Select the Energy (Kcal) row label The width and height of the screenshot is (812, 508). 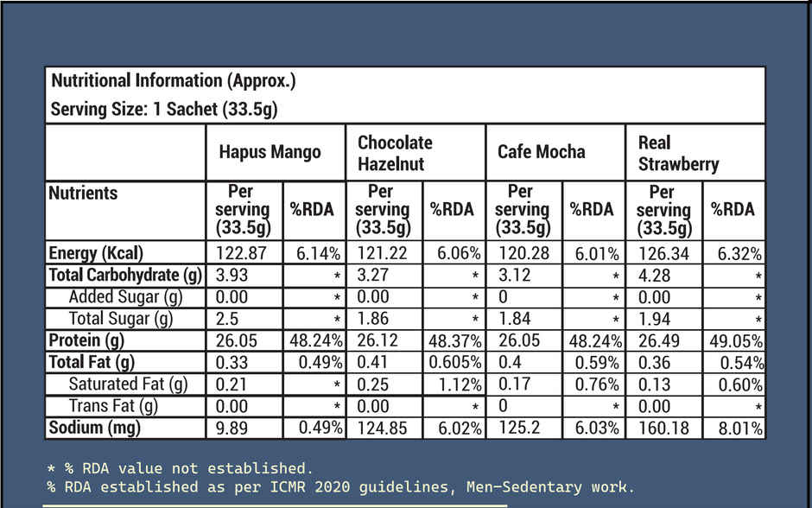96,254
